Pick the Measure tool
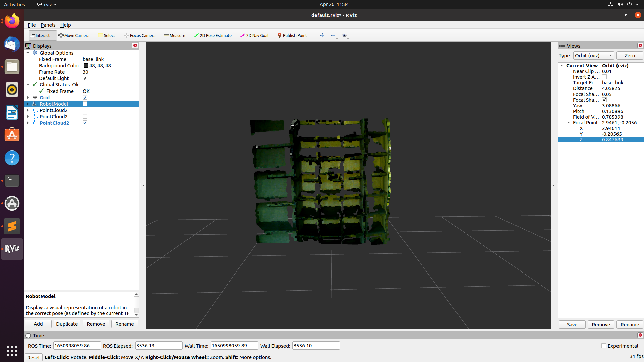The image size is (644, 362). (x=174, y=35)
